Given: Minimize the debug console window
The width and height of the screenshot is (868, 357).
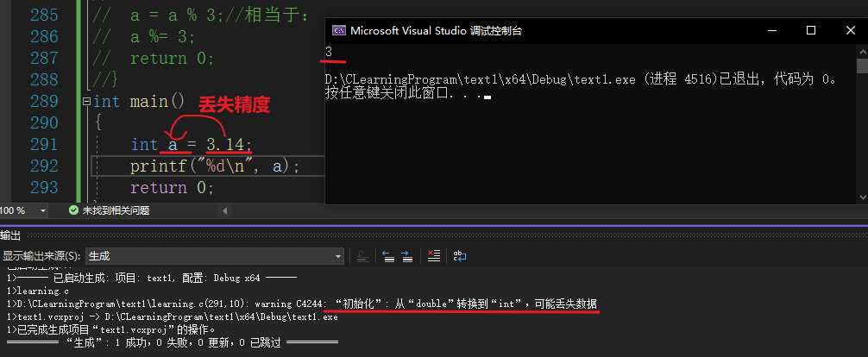Looking at the screenshot, I should [x=771, y=30].
